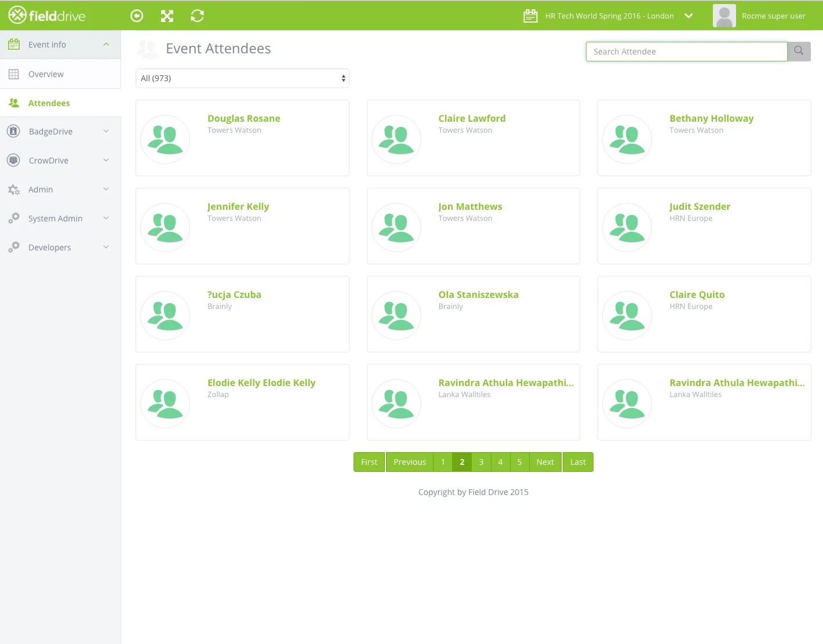Open the Rocme super user menu
The height and width of the screenshot is (644, 823).
[773, 16]
